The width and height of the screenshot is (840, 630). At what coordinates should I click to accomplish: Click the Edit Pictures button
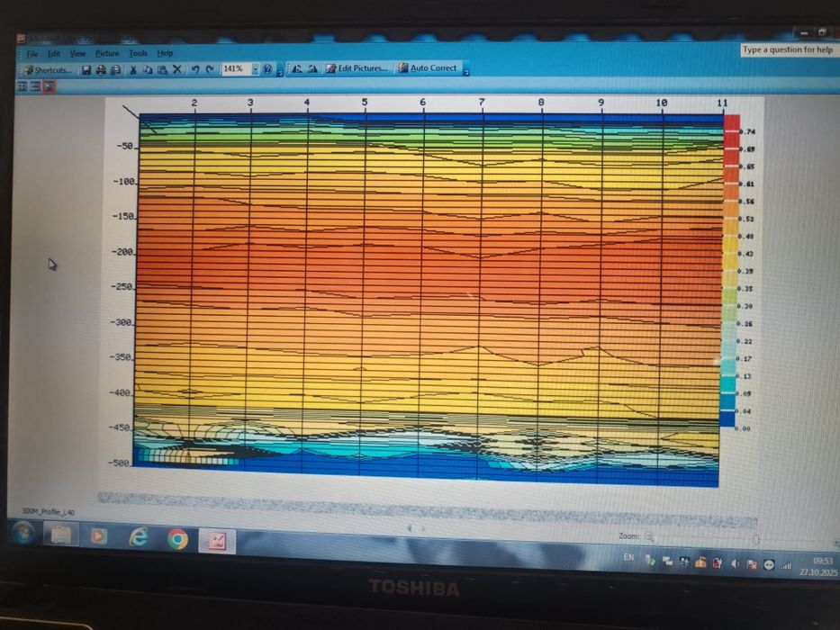point(357,68)
